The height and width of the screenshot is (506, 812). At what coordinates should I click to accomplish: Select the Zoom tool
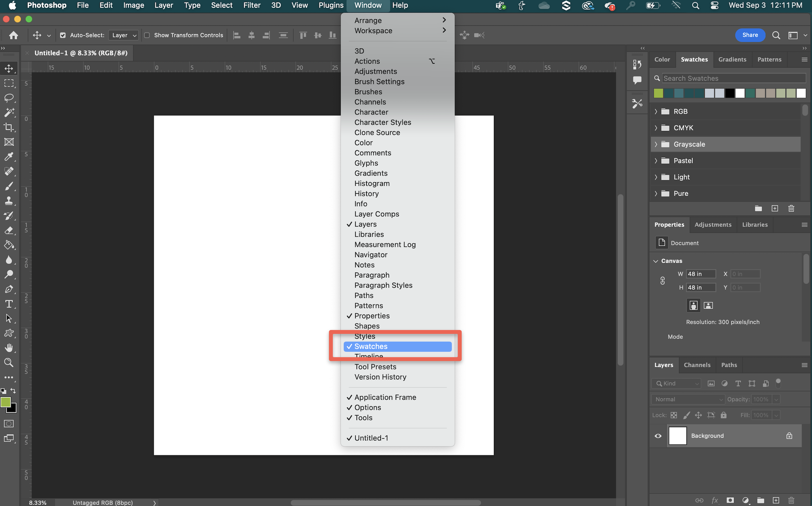coord(9,362)
